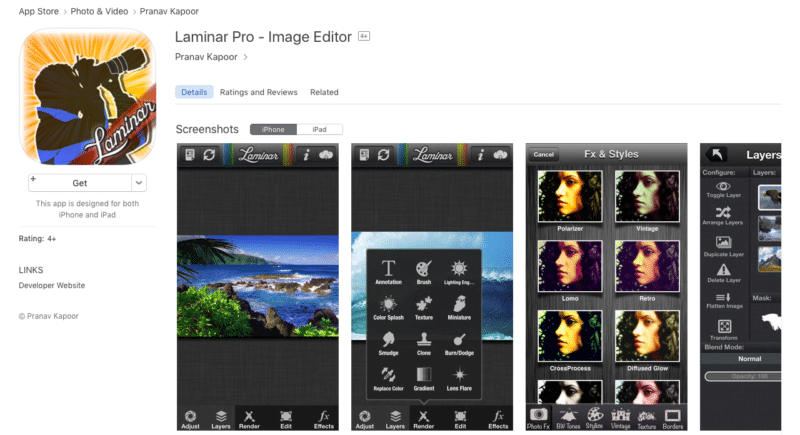Click Edit icon in first screenshot
800x435 pixels.
pos(286,419)
